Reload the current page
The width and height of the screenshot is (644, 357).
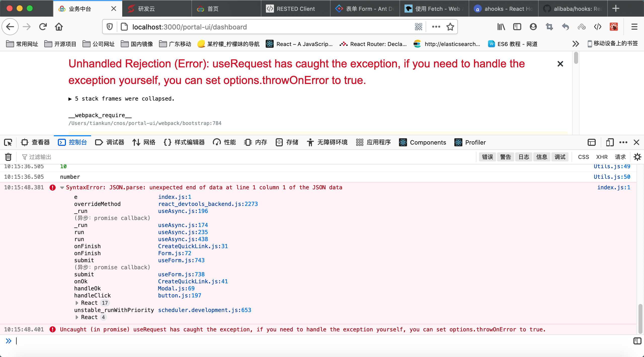click(43, 27)
